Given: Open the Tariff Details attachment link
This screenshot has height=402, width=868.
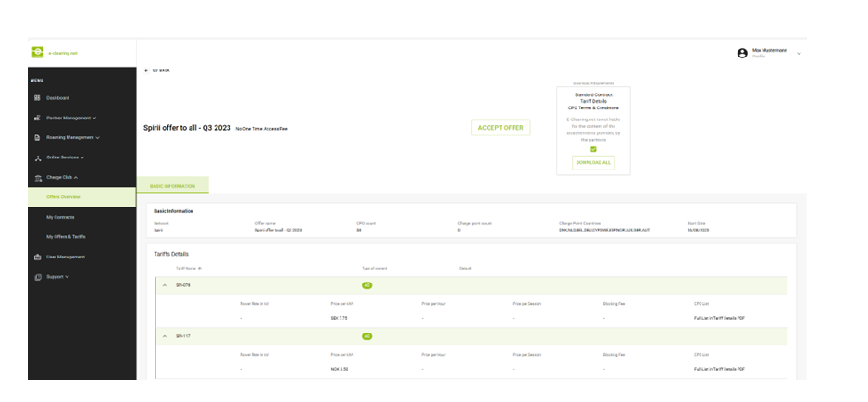Looking at the screenshot, I should [x=593, y=102].
